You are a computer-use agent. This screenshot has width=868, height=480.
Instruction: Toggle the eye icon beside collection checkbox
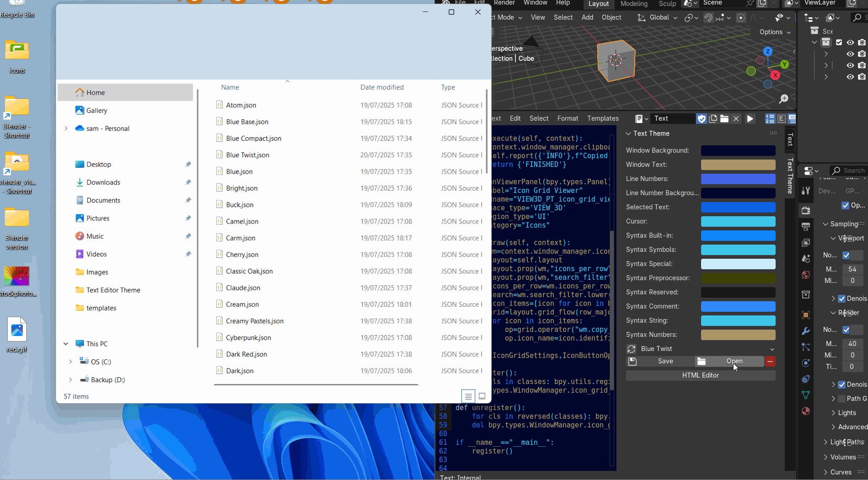850,43
